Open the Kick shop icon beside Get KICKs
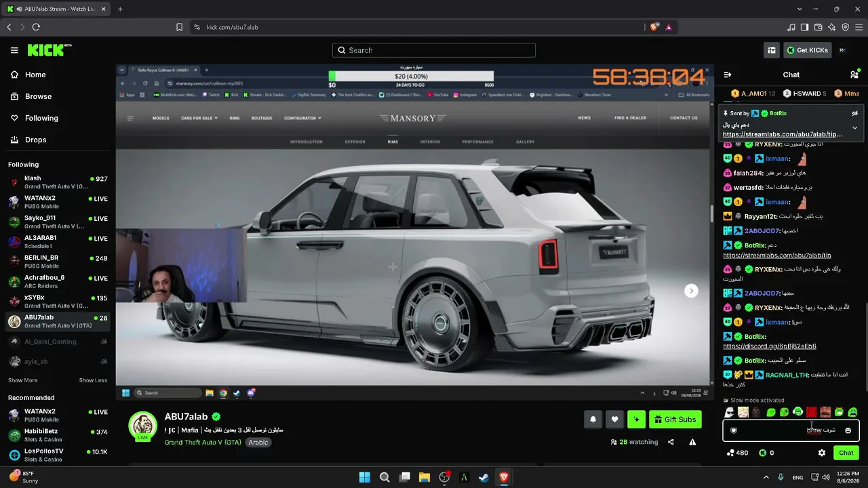The height and width of the screenshot is (488, 868). [x=772, y=50]
